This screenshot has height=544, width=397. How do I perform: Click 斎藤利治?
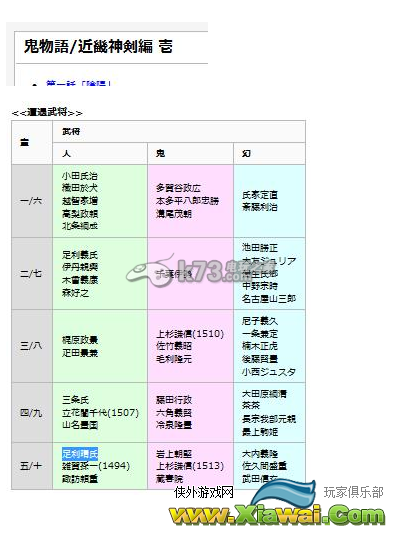tap(260, 207)
